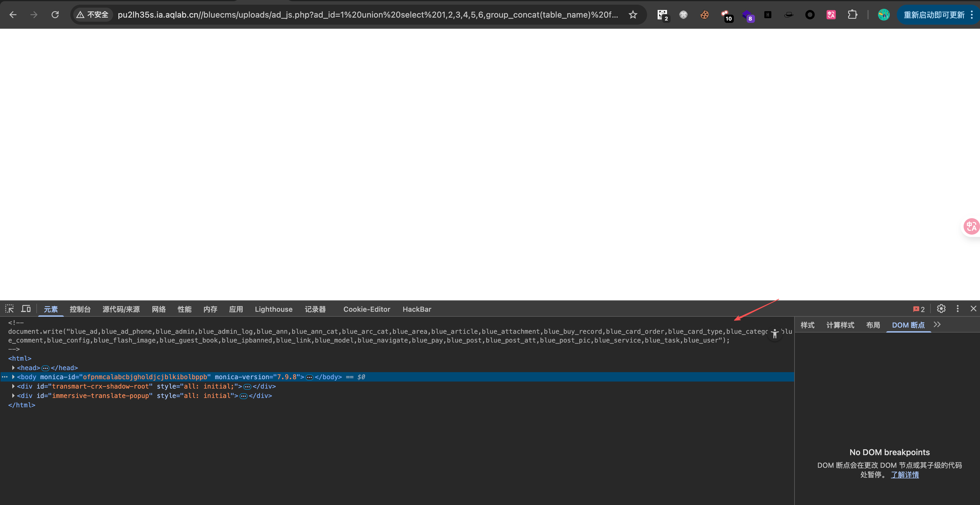The height and width of the screenshot is (505, 980).
Task: Open the DevTools settings gear
Action: pos(941,309)
